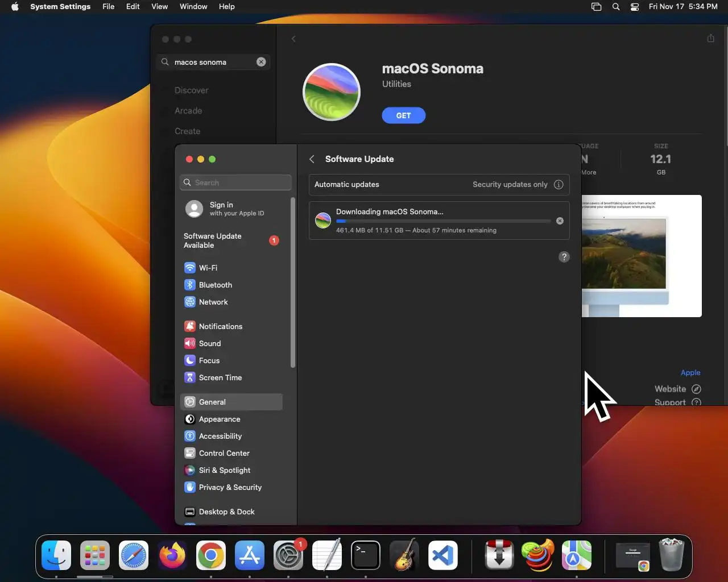Click the date and time in menu bar
The image size is (728, 582).
(x=683, y=6)
